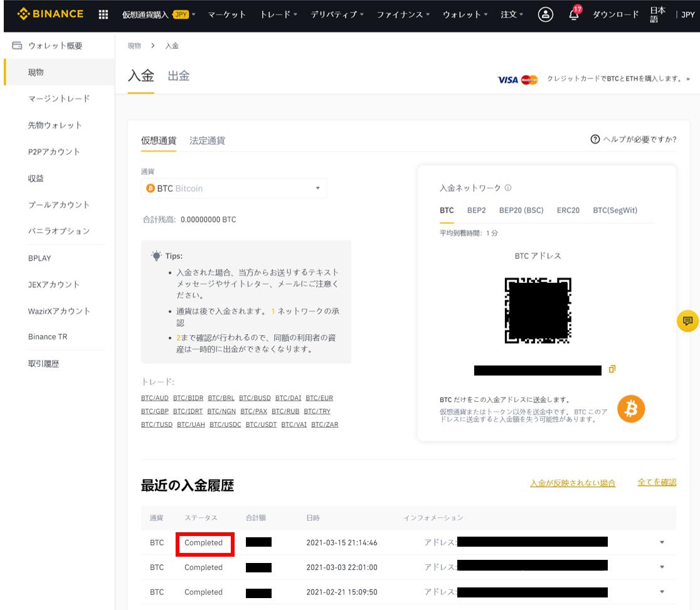Open 収益 in the sidebar

[36, 178]
